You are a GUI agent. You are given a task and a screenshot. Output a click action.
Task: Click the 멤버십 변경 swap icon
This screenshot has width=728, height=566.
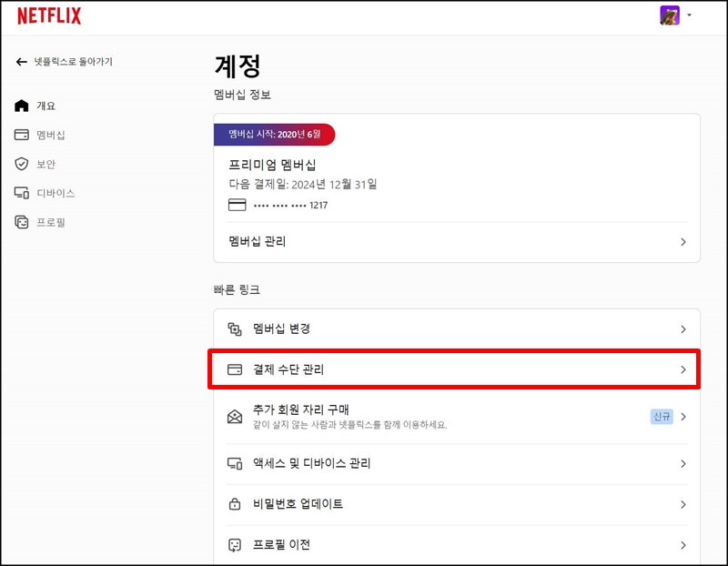click(x=235, y=329)
